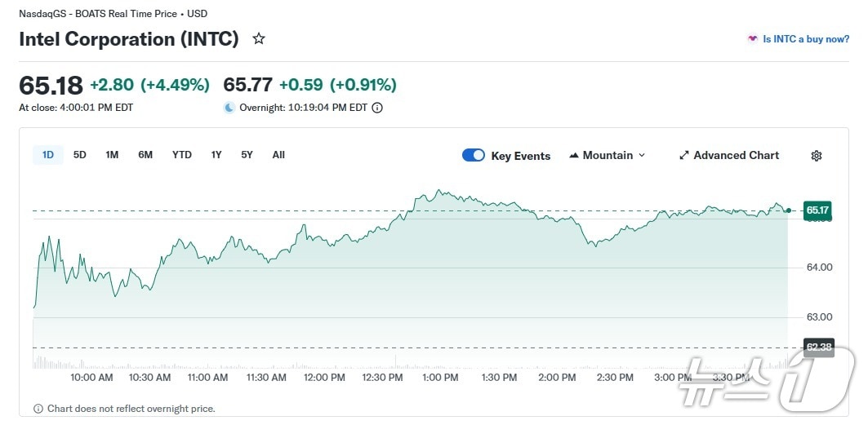Toggle the Key Events switch off

[x=474, y=156]
